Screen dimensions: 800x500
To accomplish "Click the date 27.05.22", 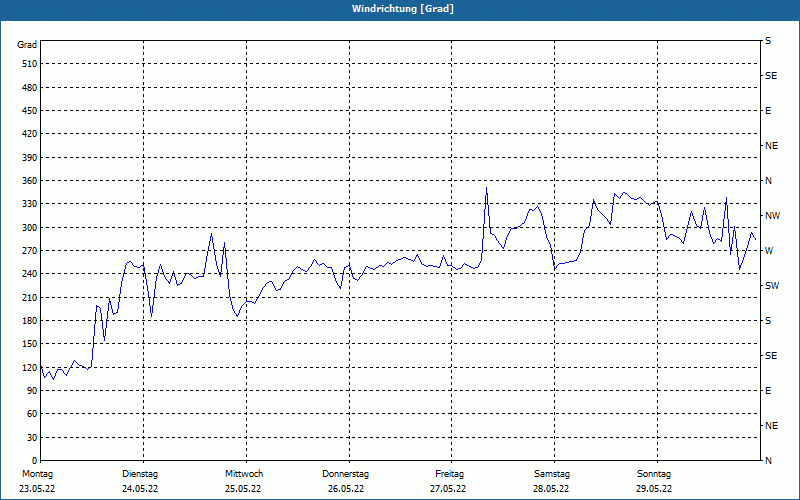I will pyautogui.click(x=448, y=489).
